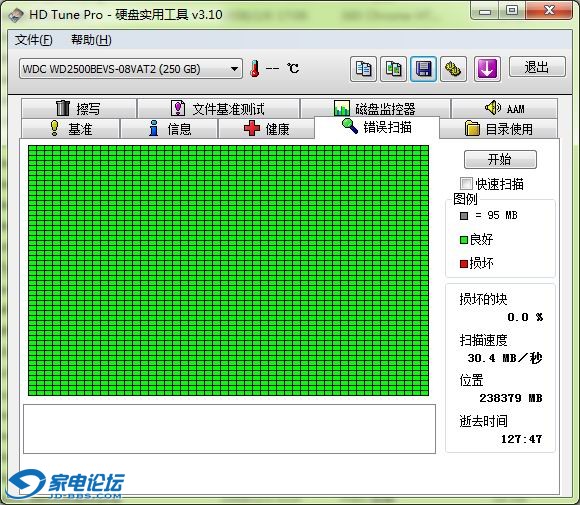Click the green scan block grid
This screenshot has height=505, width=580.
pyautogui.click(x=228, y=270)
